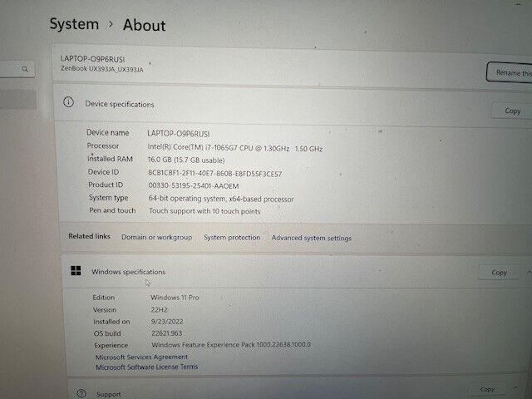
Task: Click the Device specifications info icon
Action: [68, 101]
